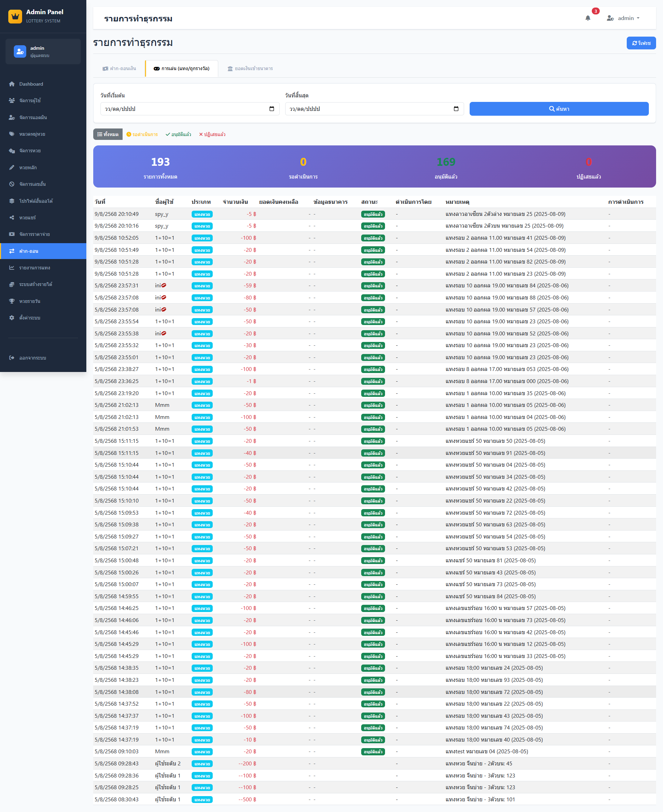Open โปรไฟล์อั้นออโต้ via its layers icon
This screenshot has width=663, height=812.
coord(12,201)
